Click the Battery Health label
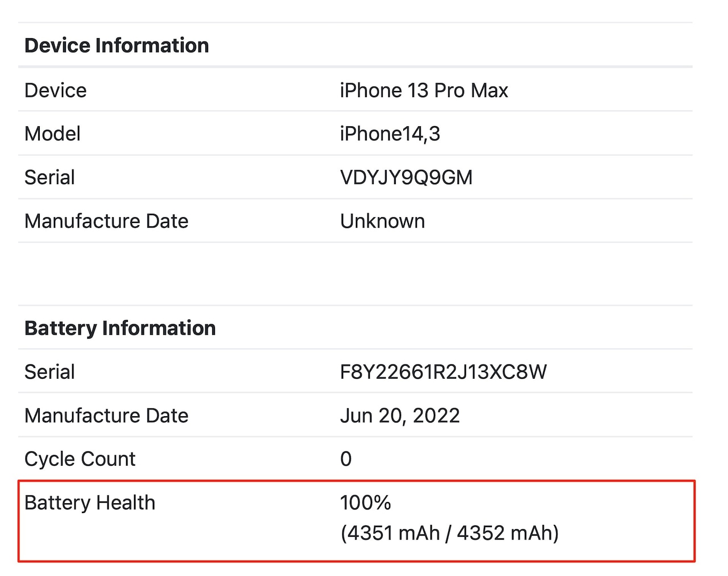Viewport: 728px width, 576px height. point(90,503)
